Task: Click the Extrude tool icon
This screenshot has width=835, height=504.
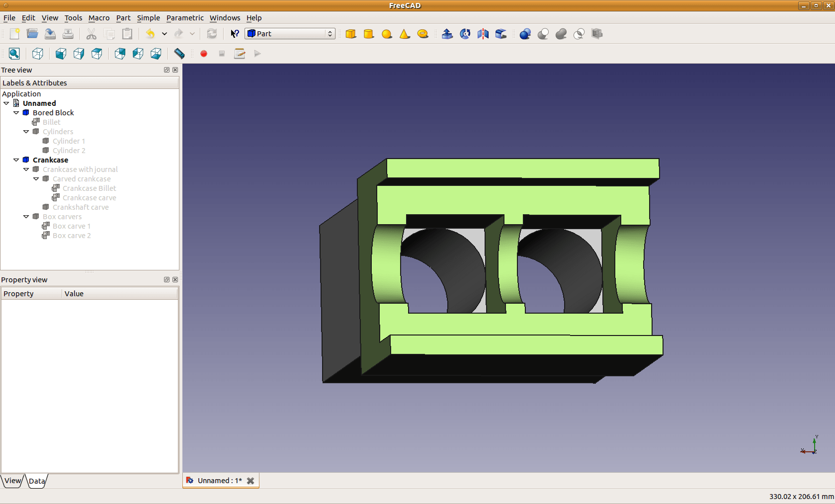Action: [x=447, y=34]
